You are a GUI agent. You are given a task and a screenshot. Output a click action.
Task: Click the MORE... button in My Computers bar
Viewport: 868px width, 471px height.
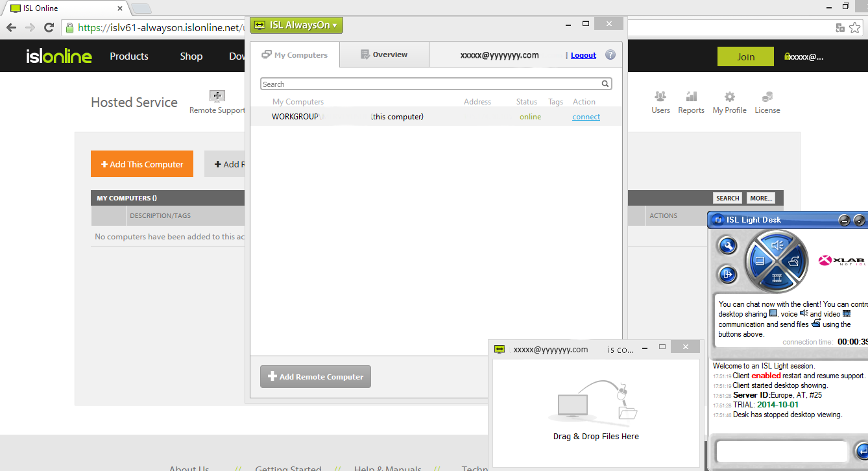coord(760,198)
